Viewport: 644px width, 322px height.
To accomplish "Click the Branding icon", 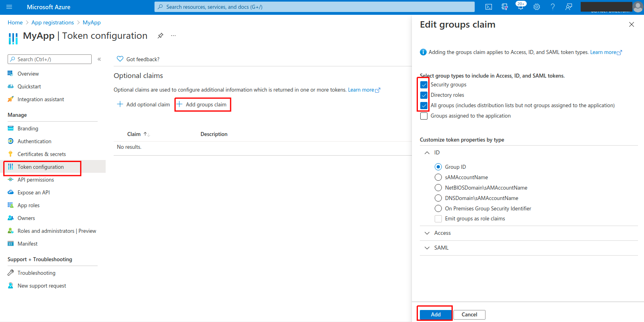I will coord(10,128).
